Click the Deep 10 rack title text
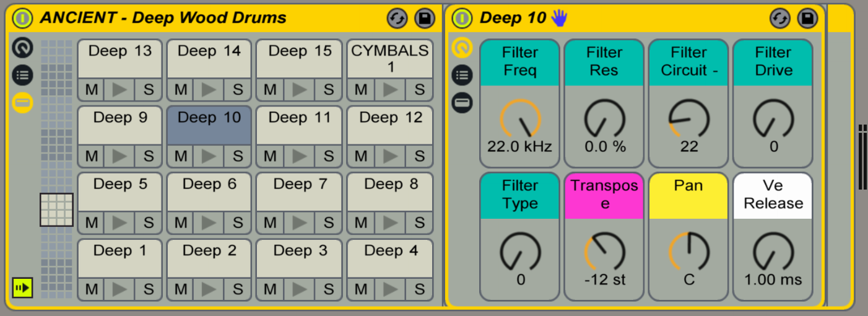Image resolution: width=868 pixels, height=316 pixels. click(513, 17)
